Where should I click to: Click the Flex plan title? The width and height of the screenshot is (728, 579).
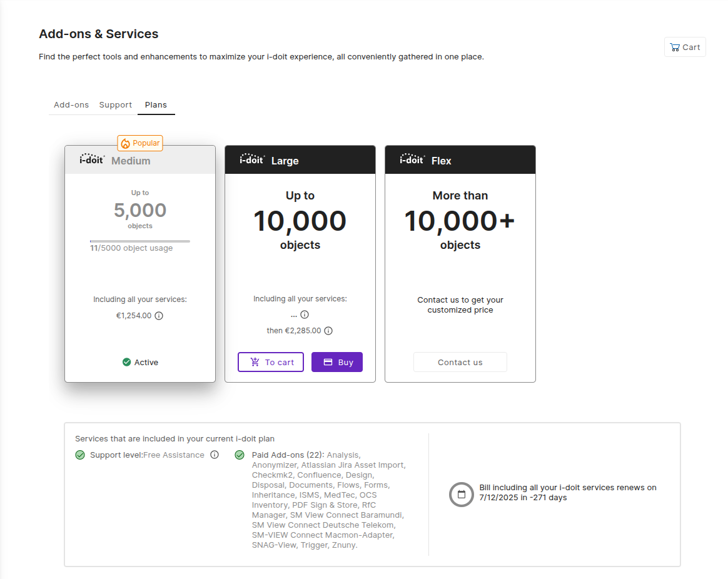click(x=441, y=161)
